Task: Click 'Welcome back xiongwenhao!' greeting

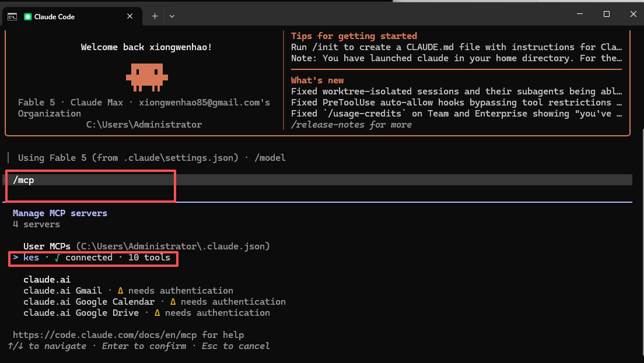Action: click(x=146, y=47)
